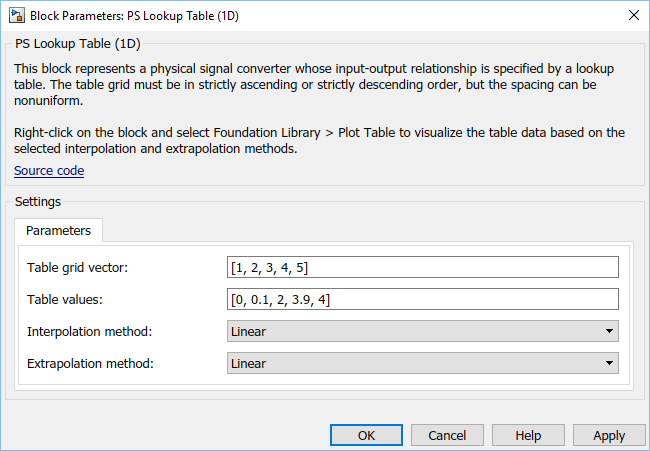Click the Extrapolation method dropdown arrow
This screenshot has width=650, height=451.
click(x=609, y=363)
